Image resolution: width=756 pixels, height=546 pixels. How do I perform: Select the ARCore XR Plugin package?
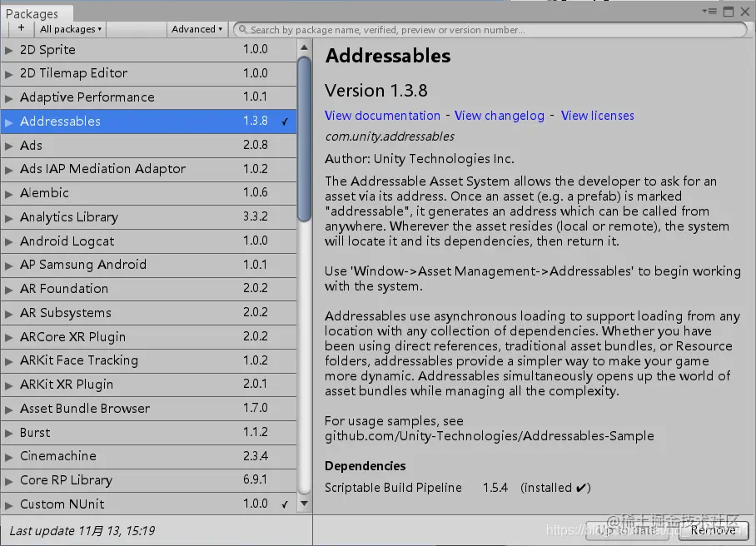pyautogui.click(x=148, y=337)
